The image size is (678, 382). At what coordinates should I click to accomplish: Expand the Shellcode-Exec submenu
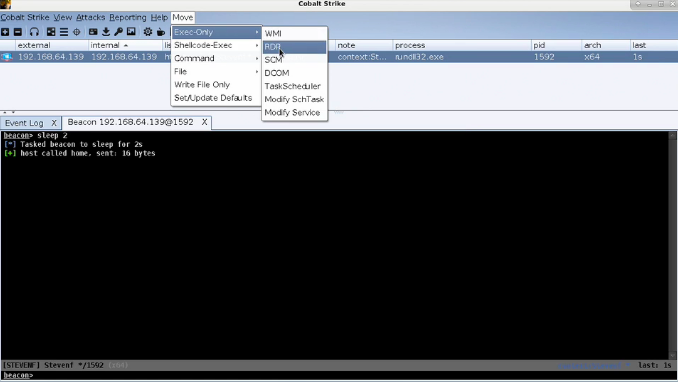point(217,45)
